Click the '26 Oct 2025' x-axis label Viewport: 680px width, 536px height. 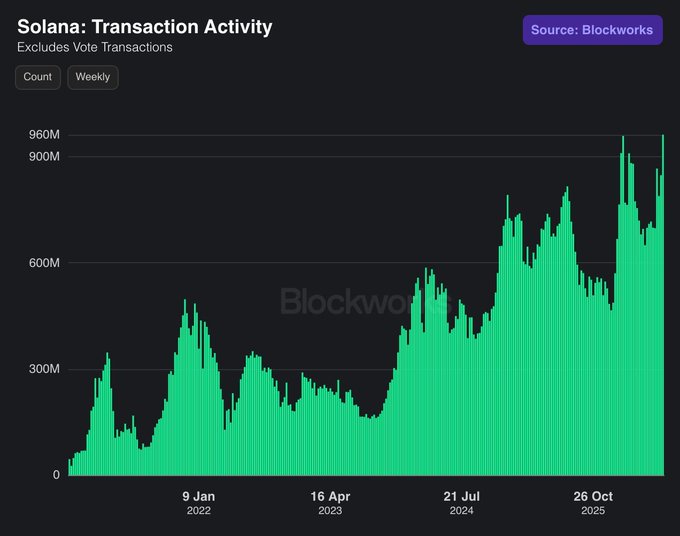593,503
